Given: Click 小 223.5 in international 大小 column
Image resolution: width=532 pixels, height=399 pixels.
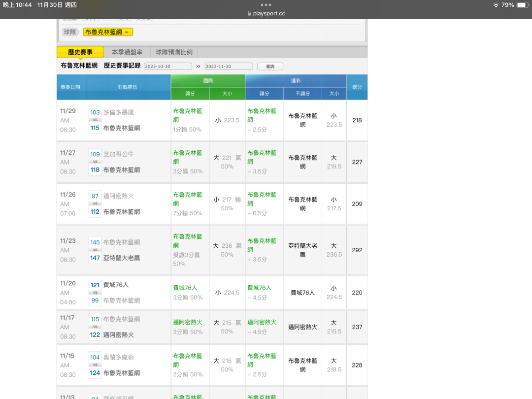Looking at the screenshot, I should [227, 120].
